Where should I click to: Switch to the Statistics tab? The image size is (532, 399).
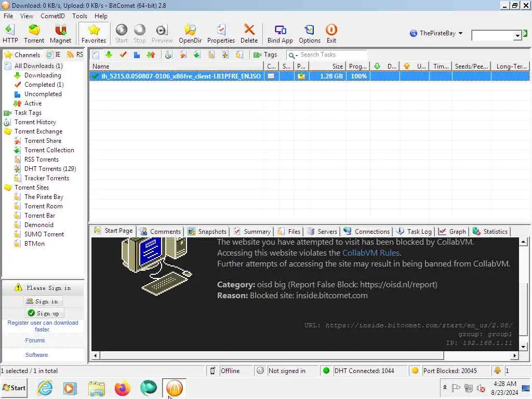490,231
